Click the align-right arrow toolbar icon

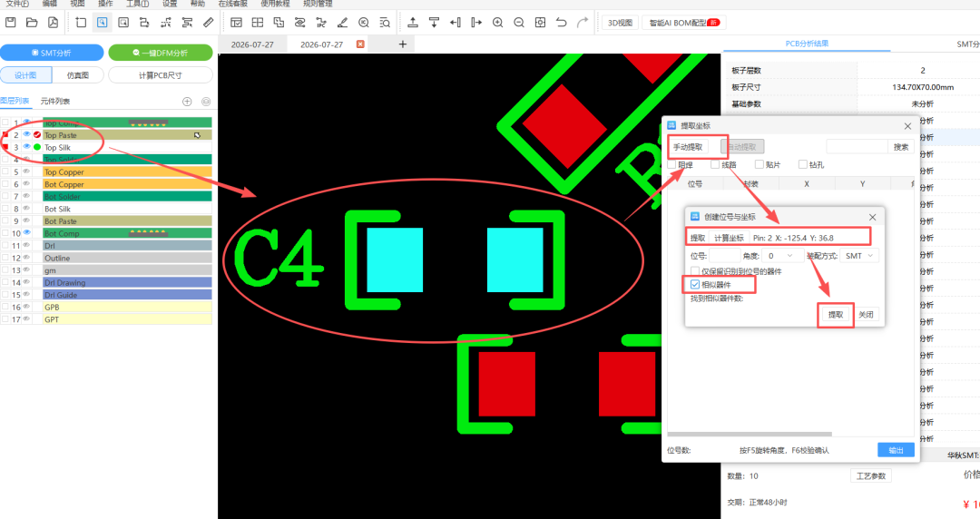(x=476, y=23)
